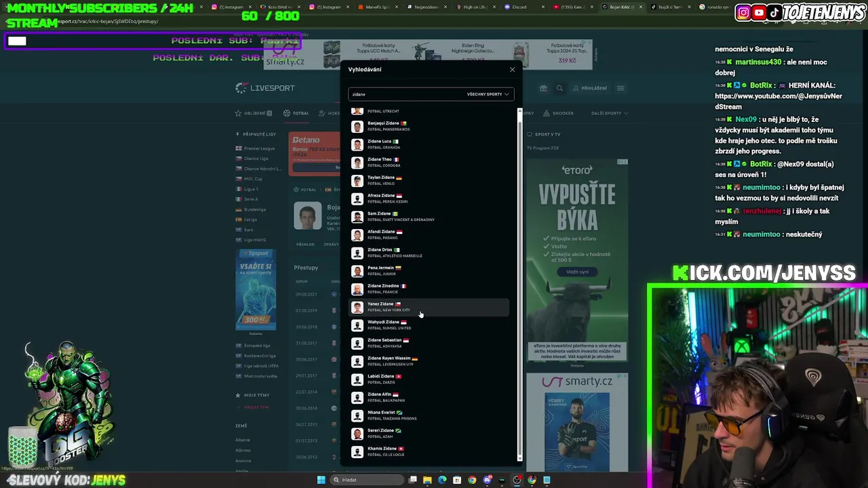Choose Taylan Zidane from Venlo
The image size is (868, 488).
(429, 180)
